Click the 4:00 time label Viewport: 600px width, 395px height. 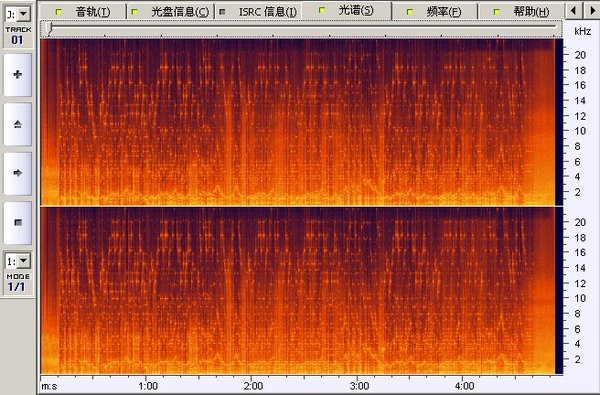[465, 386]
